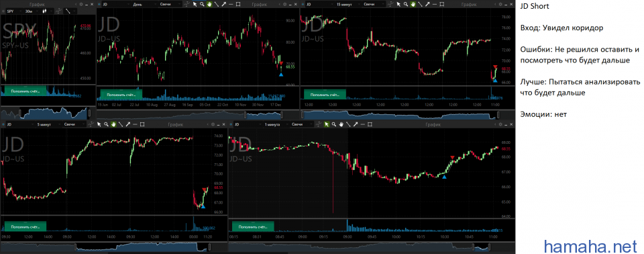The height and width of the screenshot is (254, 644).
Task: Pick the trend line tool in the 5-minute chart
Action: 120,124
